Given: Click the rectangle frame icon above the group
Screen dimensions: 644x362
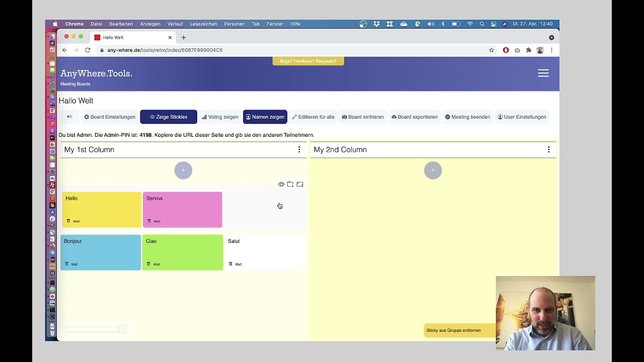Looking at the screenshot, I should coord(300,185).
